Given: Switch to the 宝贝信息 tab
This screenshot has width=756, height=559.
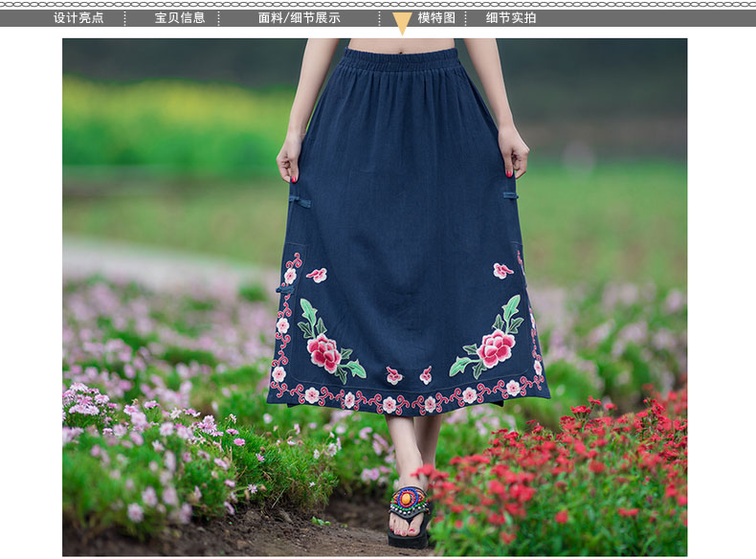Looking at the screenshot, I should tap(180, 18).
